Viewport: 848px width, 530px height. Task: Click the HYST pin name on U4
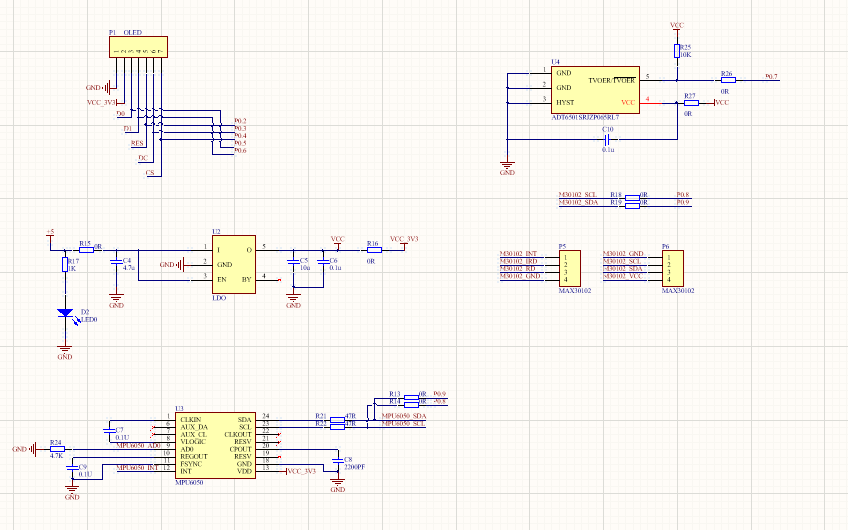coord(565,103)
